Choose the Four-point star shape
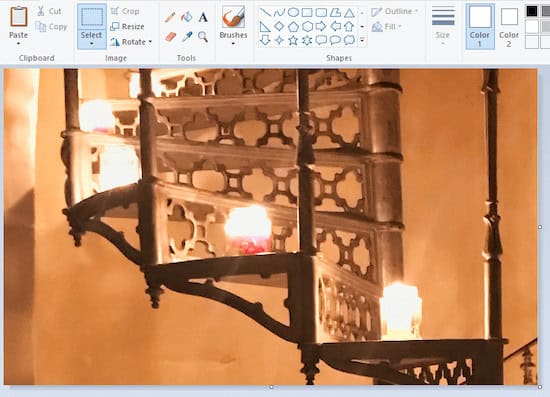 tap(279, 40)
